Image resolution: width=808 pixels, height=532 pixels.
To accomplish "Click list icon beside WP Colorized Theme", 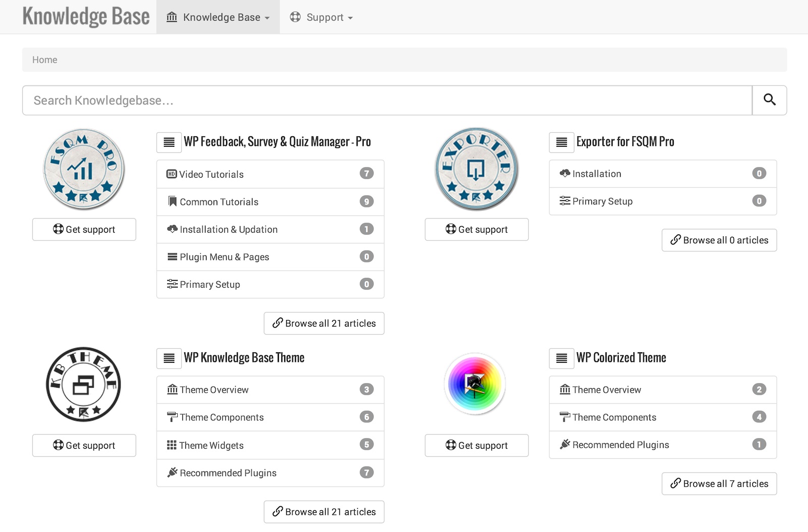I will (561, 358).
